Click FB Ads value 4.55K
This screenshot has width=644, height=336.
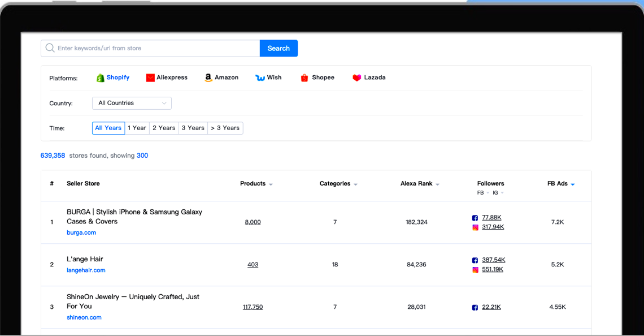[x=558, y=307]
